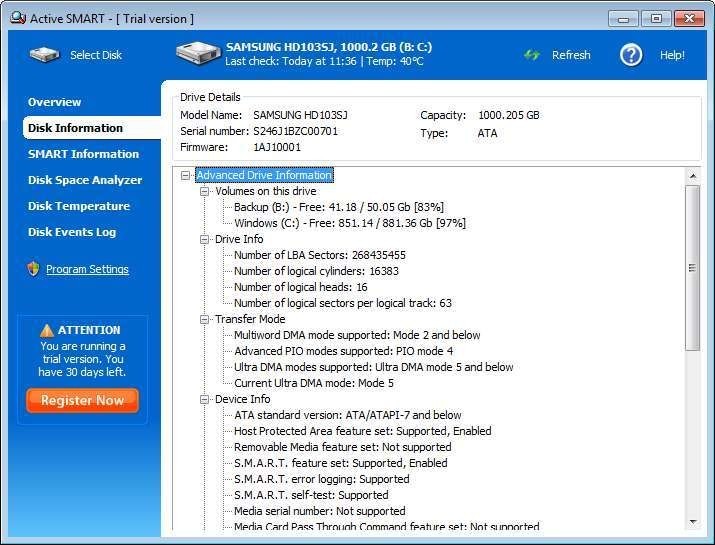Collapse the Device Info node
The width and height of the screenshot is (715, 545).
tap(204, 399)
